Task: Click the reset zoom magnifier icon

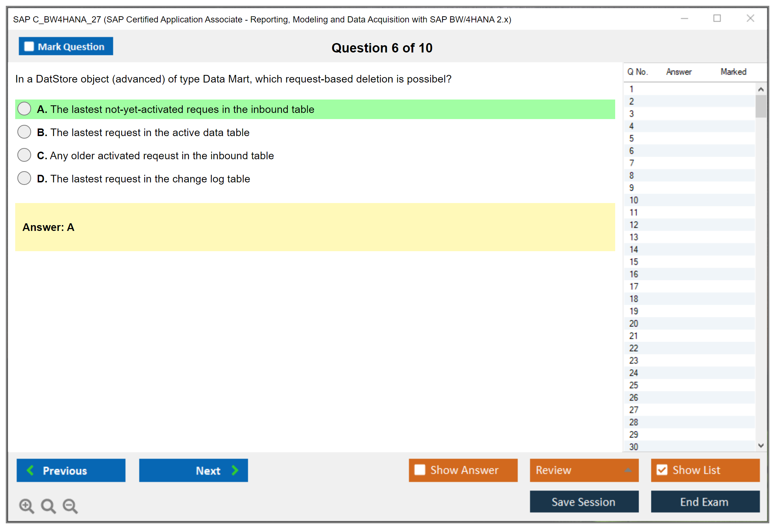Action: click(48, 506)
